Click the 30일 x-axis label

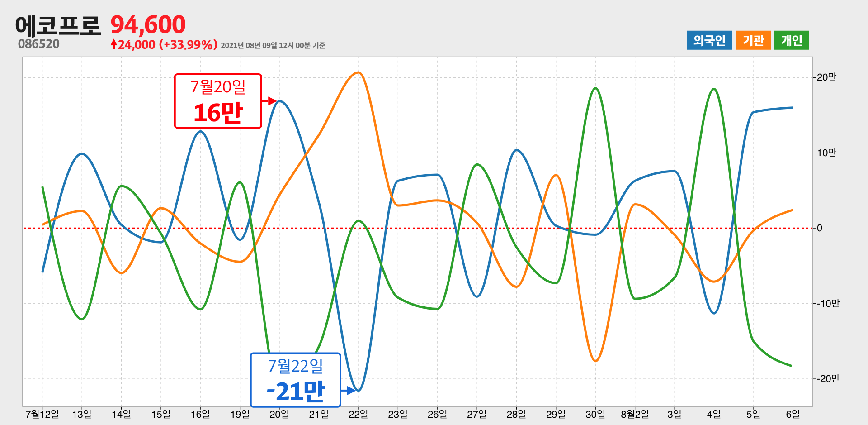(595, 414)
